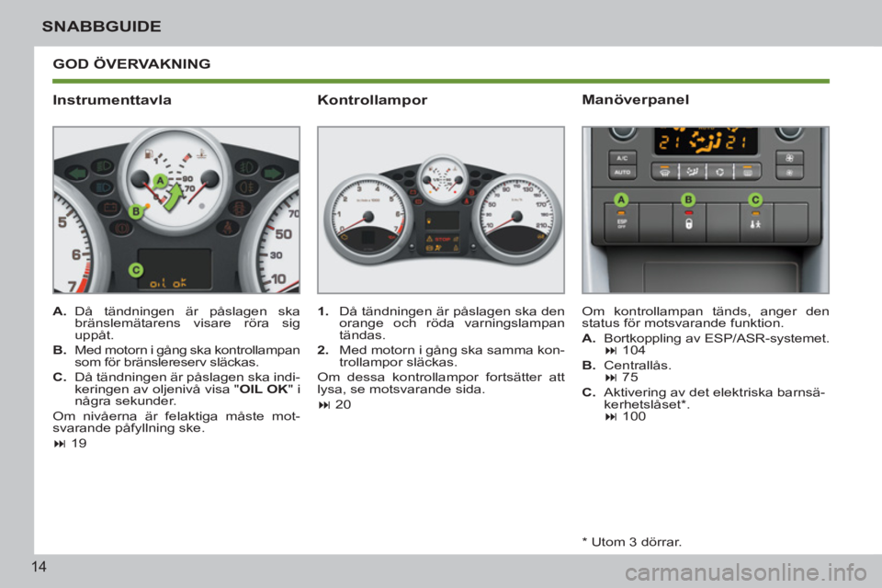Click 'Aktivering av det elektriska barnsäkerhetslåset' entry

pos(715,399)
